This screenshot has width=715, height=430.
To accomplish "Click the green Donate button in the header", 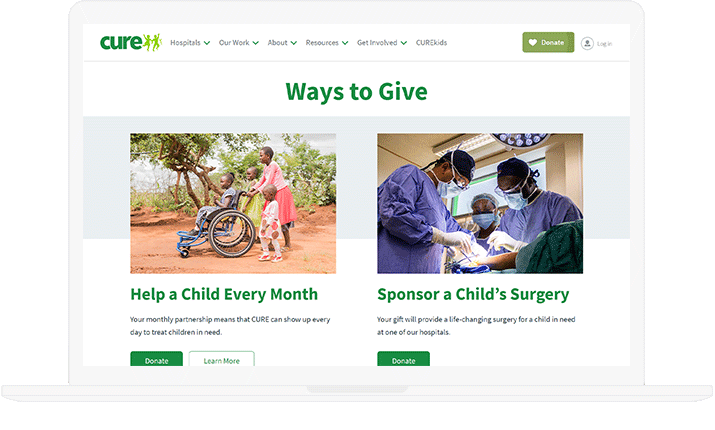I will pos(548,42).
